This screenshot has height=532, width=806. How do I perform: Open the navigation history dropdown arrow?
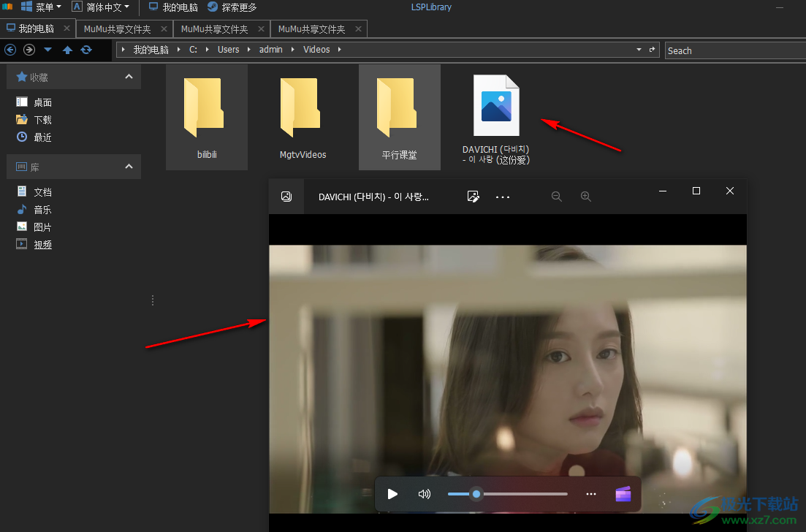tap(47, 50)
